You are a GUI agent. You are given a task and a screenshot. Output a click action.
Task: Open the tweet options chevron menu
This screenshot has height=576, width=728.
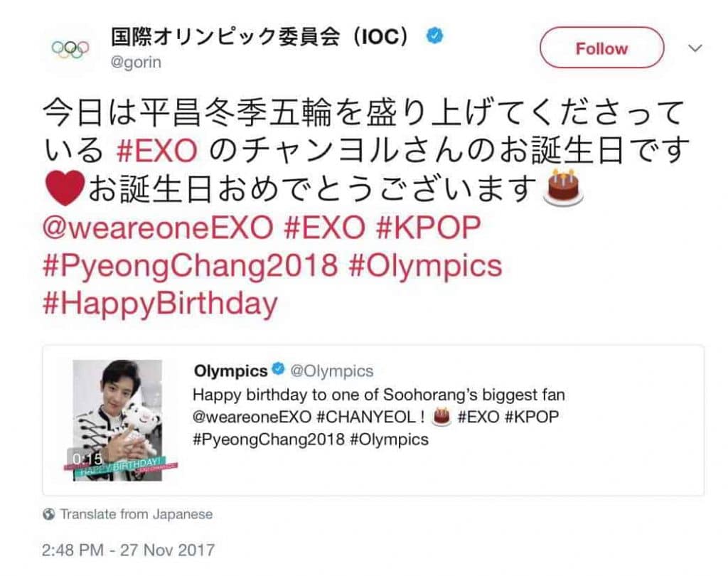click(695, 48)
